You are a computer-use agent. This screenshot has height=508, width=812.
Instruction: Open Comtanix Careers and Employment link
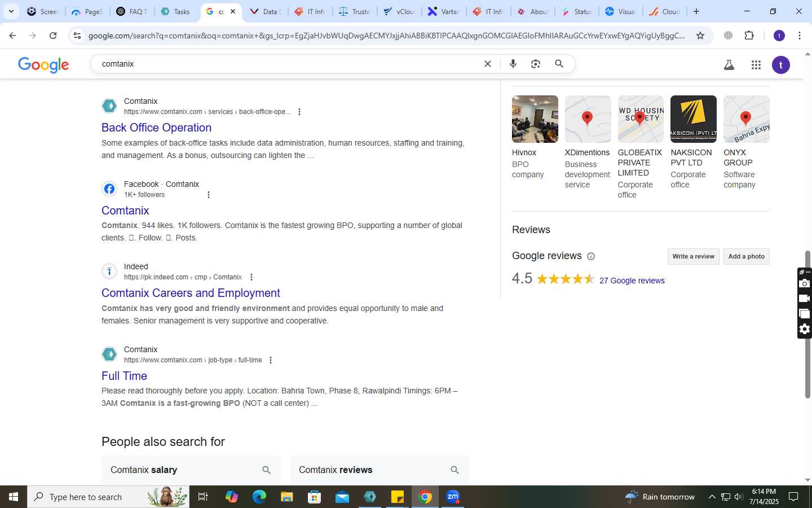click(191, 293)
